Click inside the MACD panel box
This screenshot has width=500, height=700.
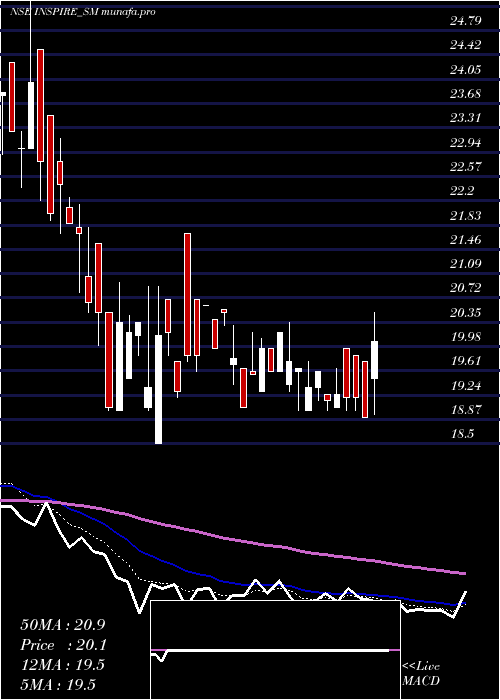[x=275, y=650]
